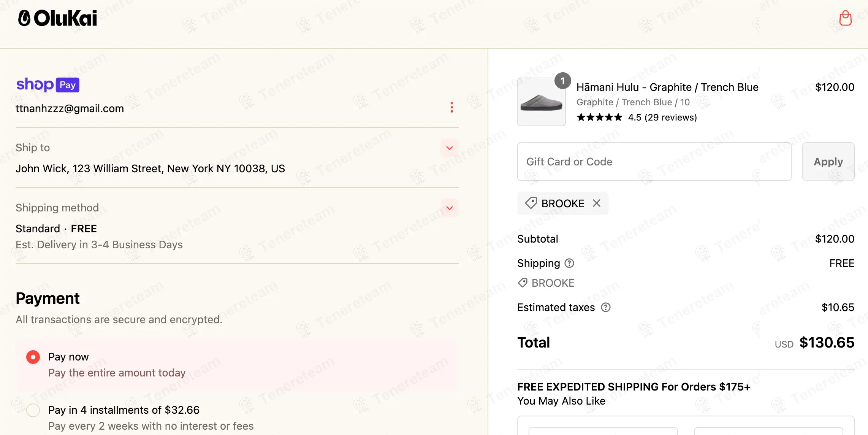Click the BROOKE discount tag icon
The height and width of the screenshot is (435, 868).
[531, 203]
